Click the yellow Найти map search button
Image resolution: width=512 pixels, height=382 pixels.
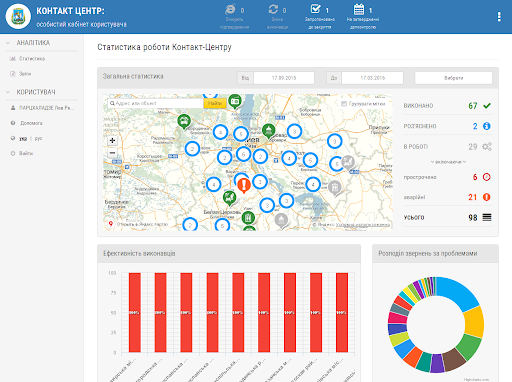[x=215, y=103]
